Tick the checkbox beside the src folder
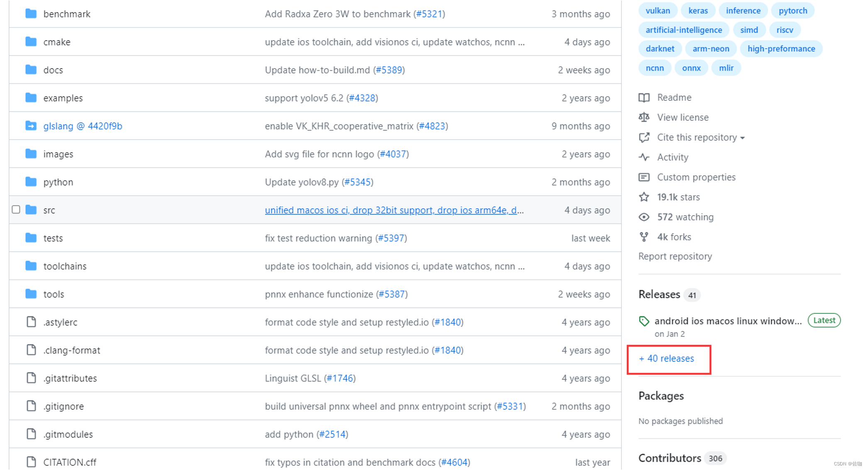Screen dimensions: 868x470 16,210
